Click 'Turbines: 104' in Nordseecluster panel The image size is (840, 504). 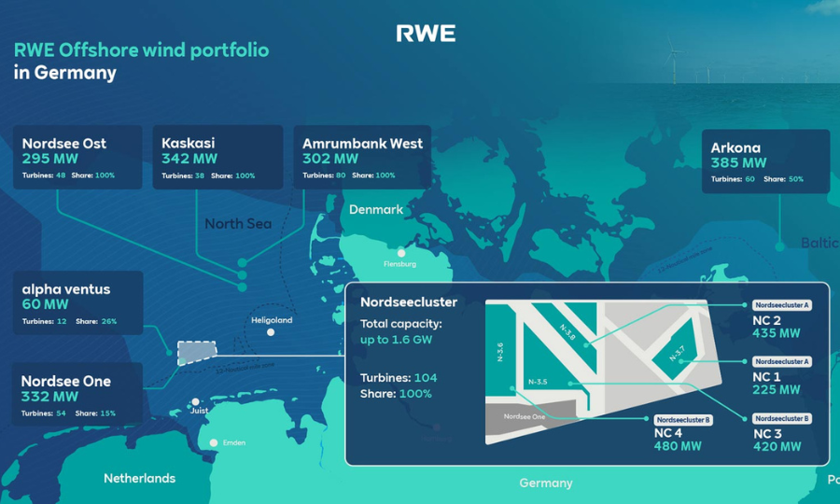pos(399,378)
